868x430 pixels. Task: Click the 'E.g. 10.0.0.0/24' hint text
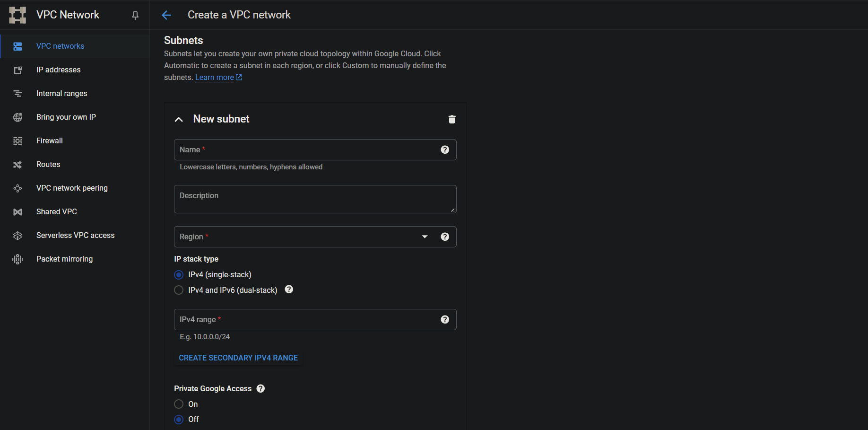[x=205, y=337]
